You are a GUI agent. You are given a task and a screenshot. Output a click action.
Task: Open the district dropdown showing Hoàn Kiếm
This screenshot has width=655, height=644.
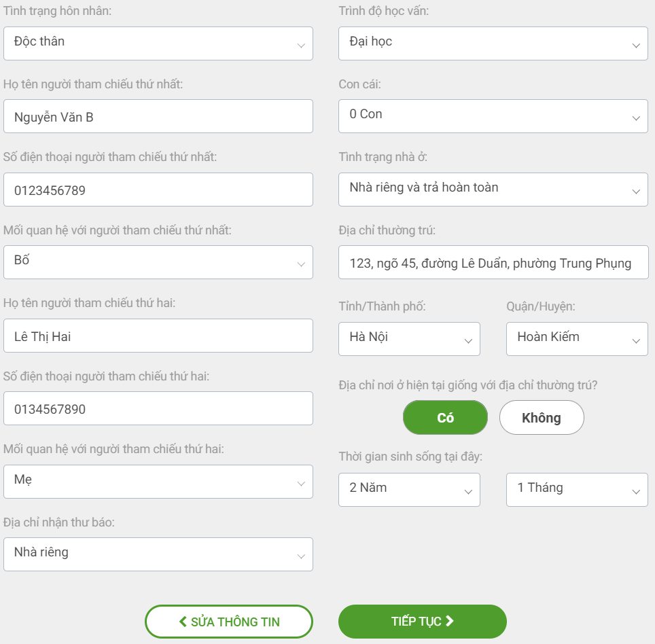coord(577,339)
